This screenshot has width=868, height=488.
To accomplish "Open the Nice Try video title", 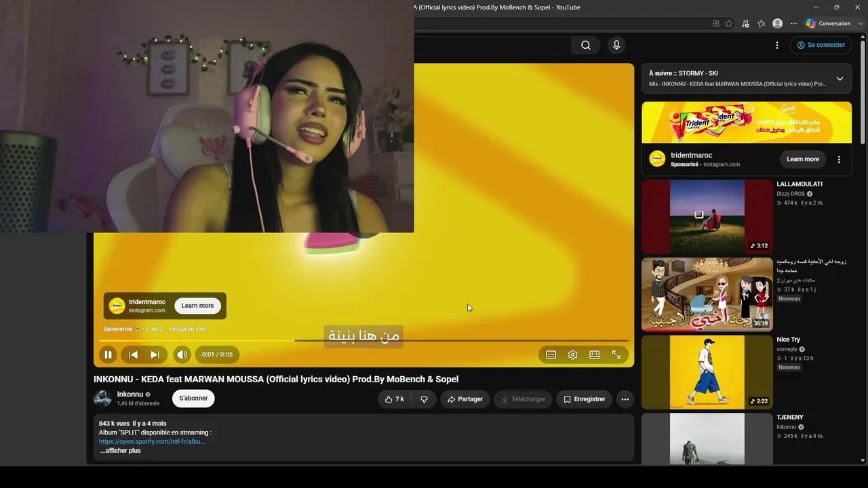I will pos(789,340).
